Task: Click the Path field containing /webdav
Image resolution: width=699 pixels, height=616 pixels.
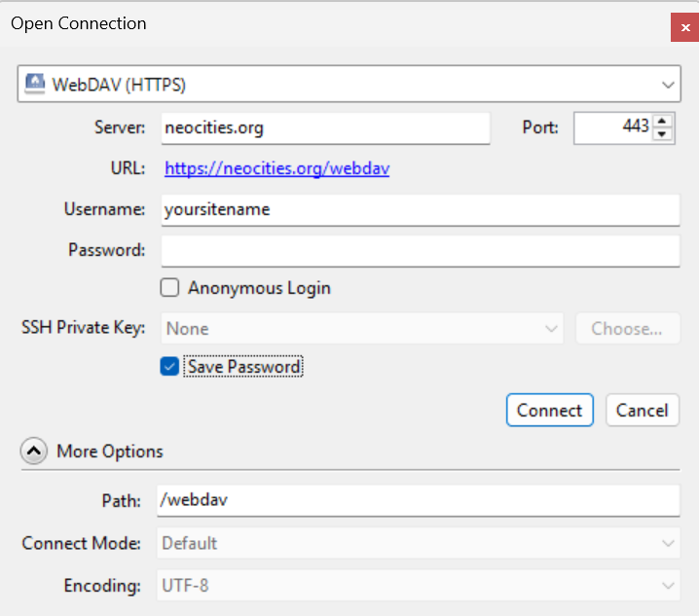Action: 419,500
